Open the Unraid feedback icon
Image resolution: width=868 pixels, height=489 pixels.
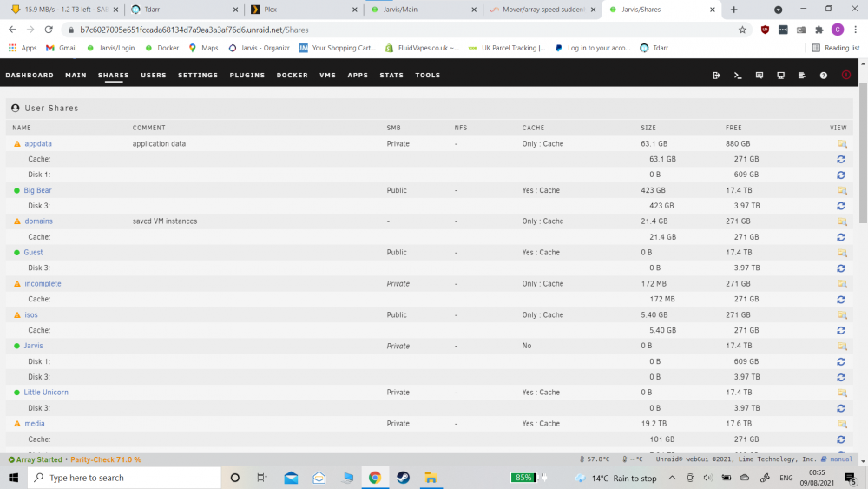[x=759, y=76]
